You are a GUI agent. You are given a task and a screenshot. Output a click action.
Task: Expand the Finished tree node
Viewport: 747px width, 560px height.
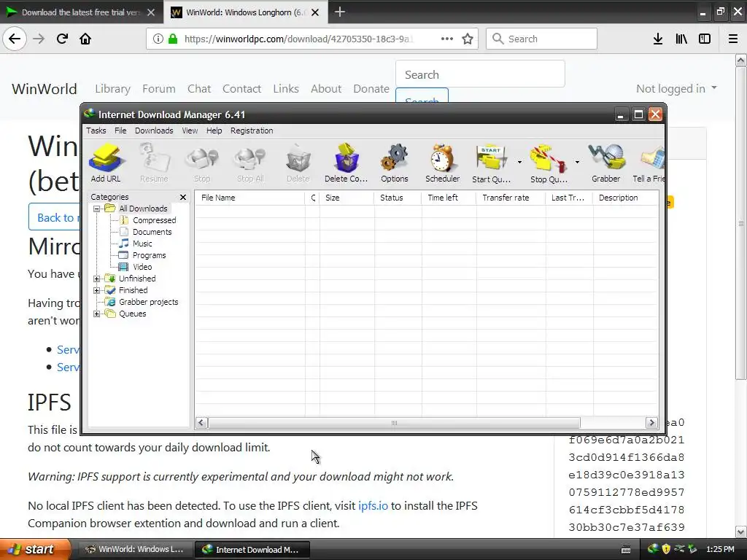(97, 290)
